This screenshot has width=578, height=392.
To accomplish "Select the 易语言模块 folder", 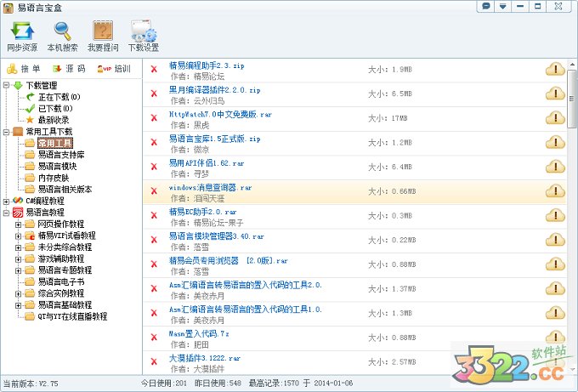I will click(51, 166).
